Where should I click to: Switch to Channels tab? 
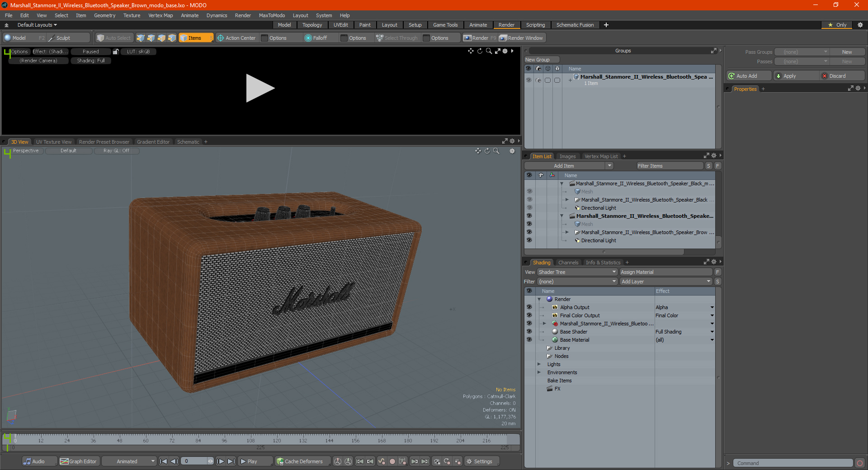tap(568, 263)
